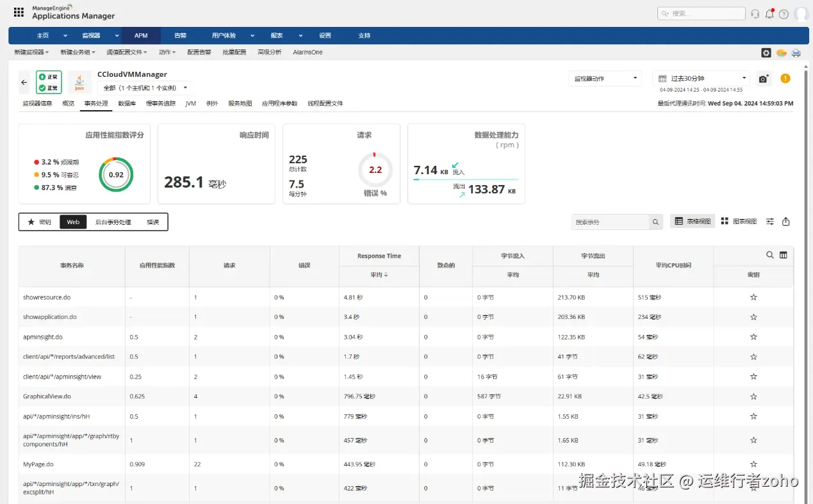Select the Web filter segment
The height and width of the screenshot is (504, 813).
(x=73, y=222)
